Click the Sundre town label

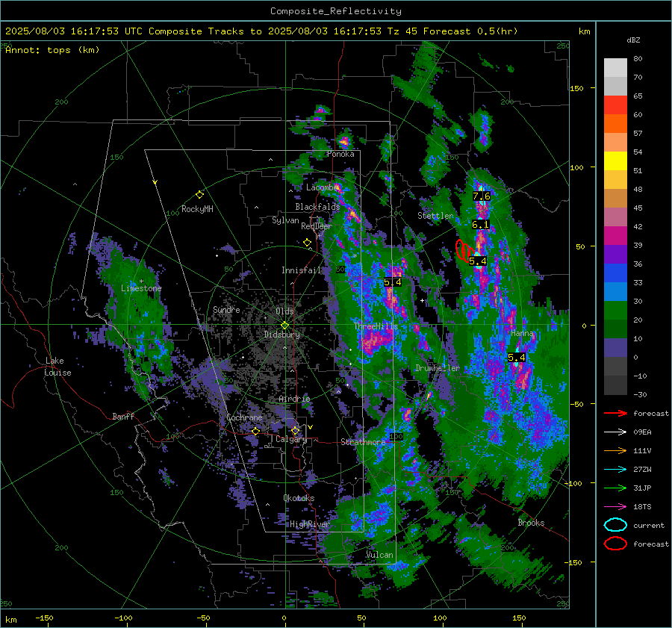click(226, 309)
